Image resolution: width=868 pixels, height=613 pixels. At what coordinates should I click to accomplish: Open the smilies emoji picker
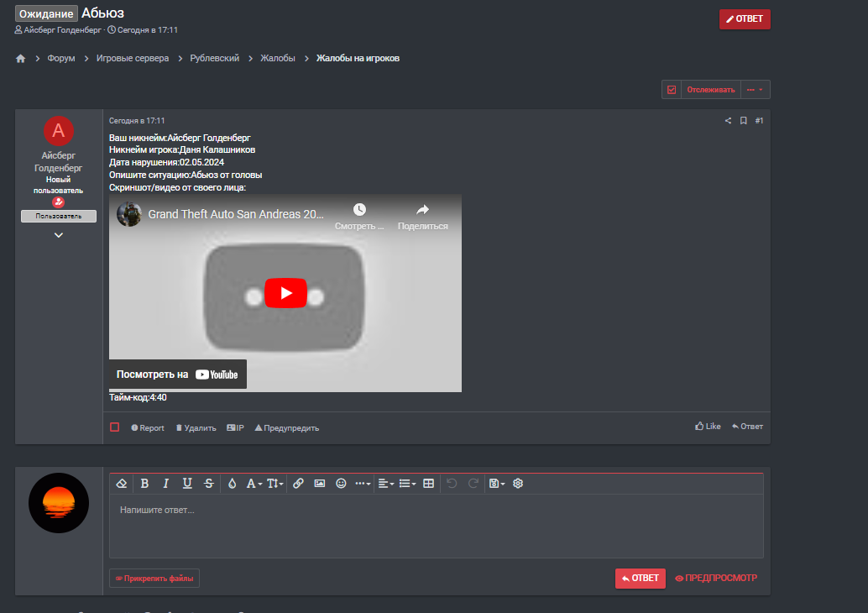341,484
